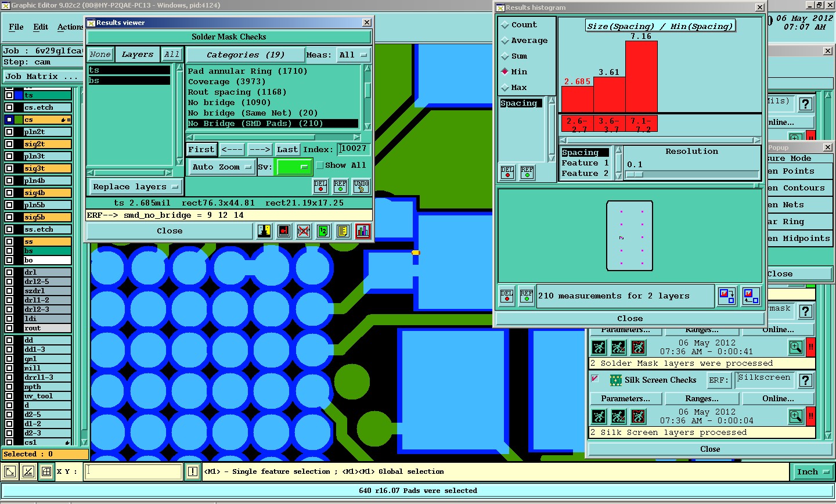Click the black and yellow silhouette icon
Image resolution: width=836 pixels, height=504 pixels.
(264, 231)
